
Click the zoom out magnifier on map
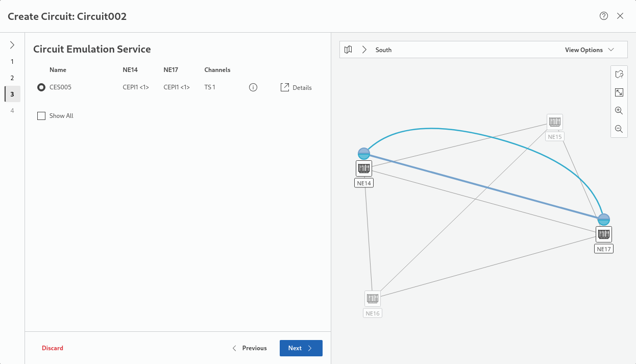tap(619, 129)
